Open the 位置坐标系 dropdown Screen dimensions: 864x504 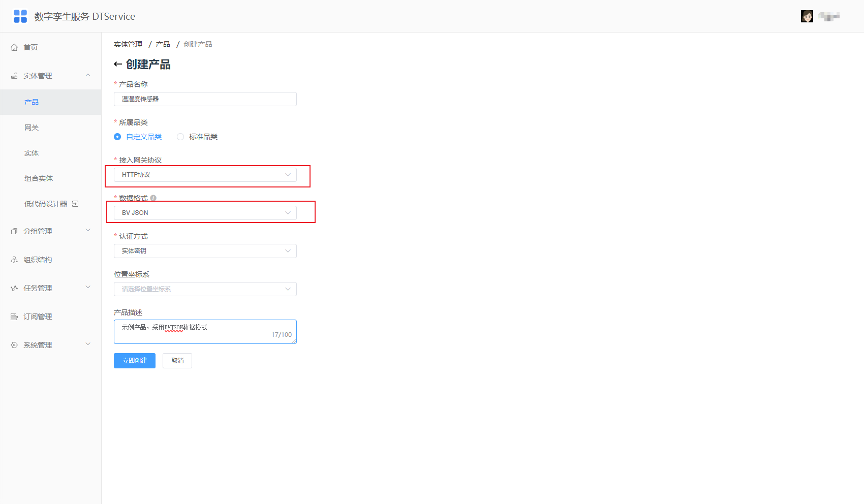[205, 289]
